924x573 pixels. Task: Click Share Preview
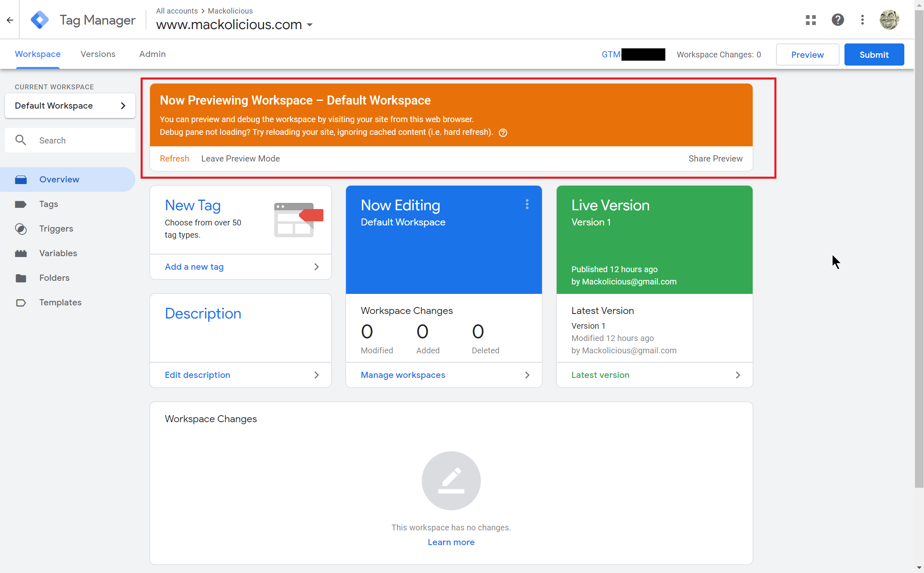click(x=715, y=159)
